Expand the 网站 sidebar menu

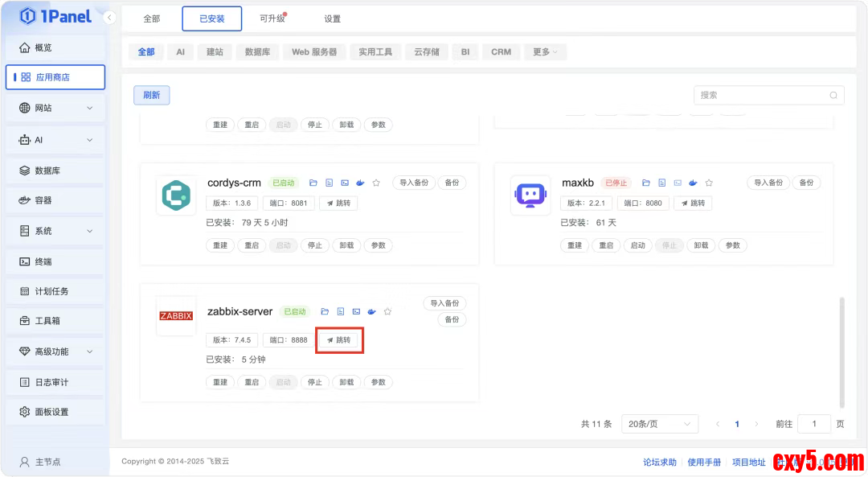55,108
